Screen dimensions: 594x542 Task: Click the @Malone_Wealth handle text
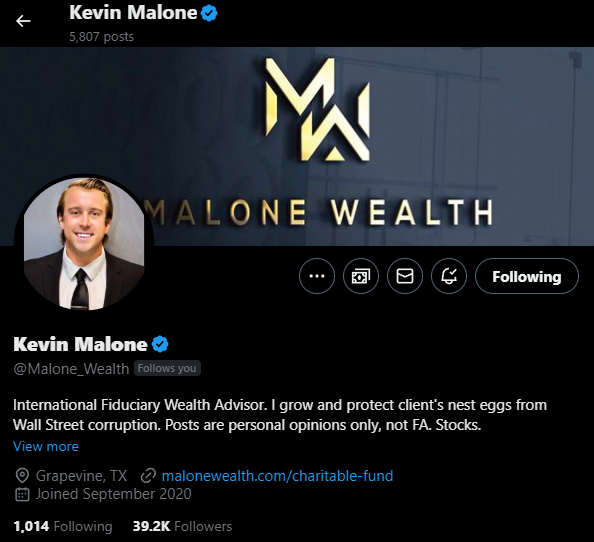coord(71,369)
